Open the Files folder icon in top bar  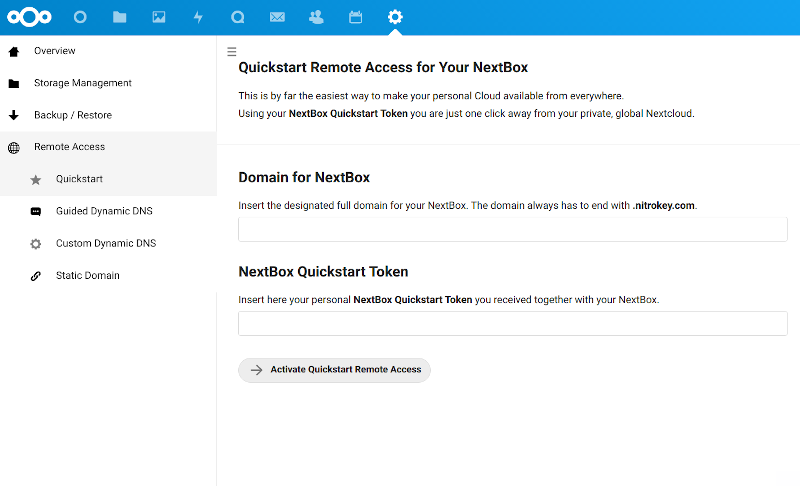pos(119,17)
